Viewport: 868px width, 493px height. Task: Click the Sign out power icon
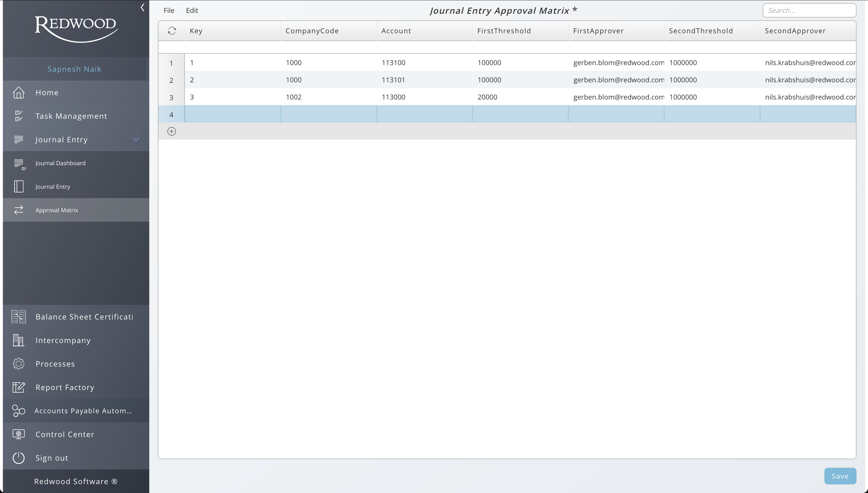coord(19,458)
